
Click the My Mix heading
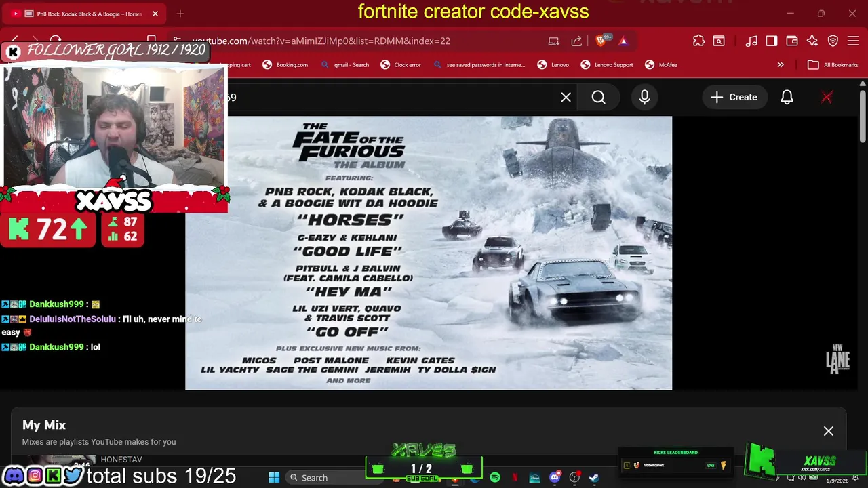(x=44, y=425)
